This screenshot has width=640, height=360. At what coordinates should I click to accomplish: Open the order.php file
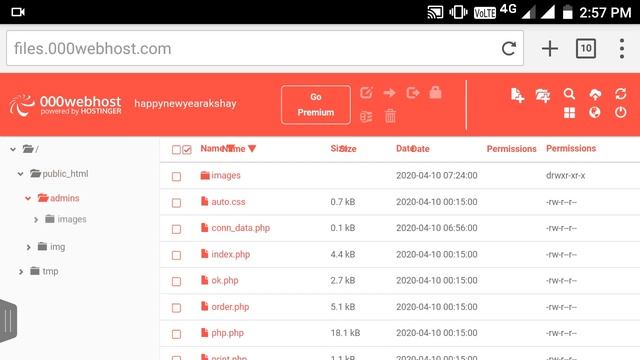click(x=230, y=307)
